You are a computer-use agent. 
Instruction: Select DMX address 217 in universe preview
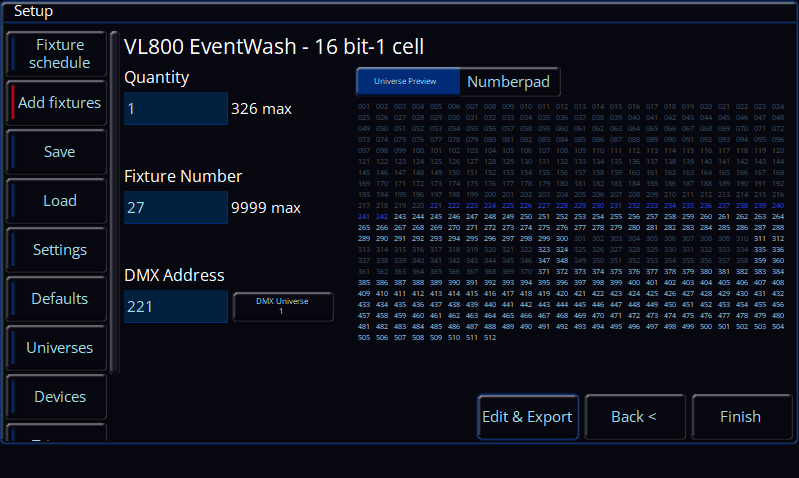364,205
